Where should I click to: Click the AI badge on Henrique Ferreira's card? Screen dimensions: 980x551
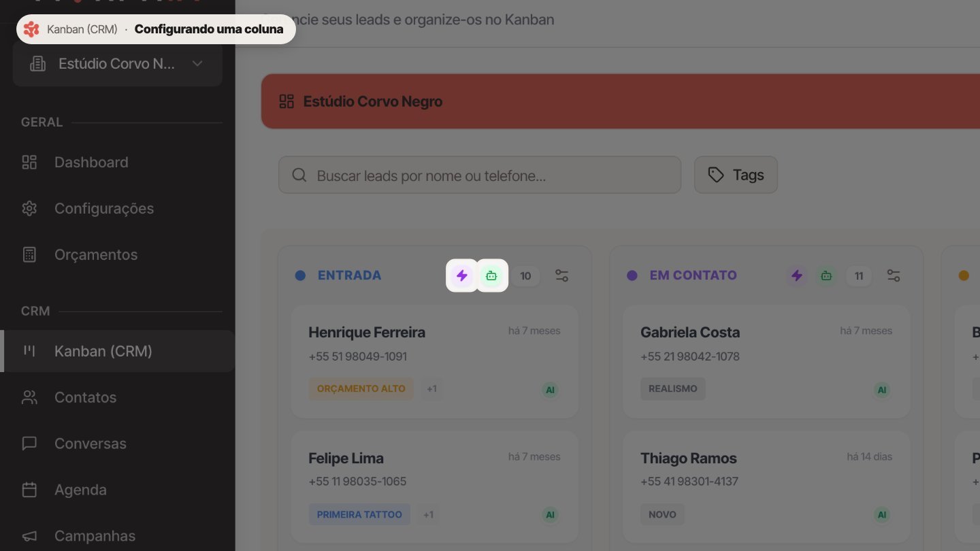(551, 390)
